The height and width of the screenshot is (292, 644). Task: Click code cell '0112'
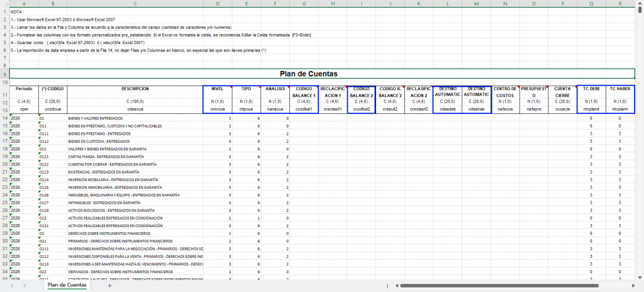tap(53, 141)
